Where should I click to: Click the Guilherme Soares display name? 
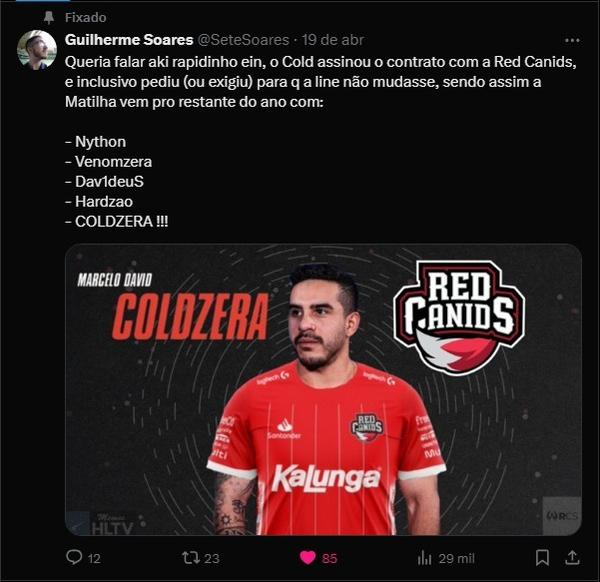[129, 40]
